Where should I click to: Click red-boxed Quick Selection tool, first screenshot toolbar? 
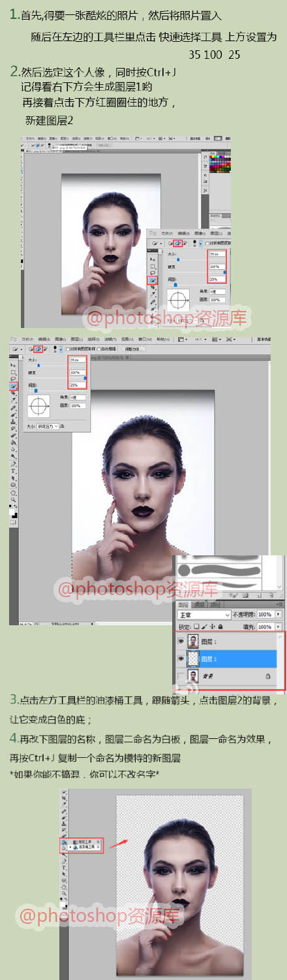tap(152, 280)
